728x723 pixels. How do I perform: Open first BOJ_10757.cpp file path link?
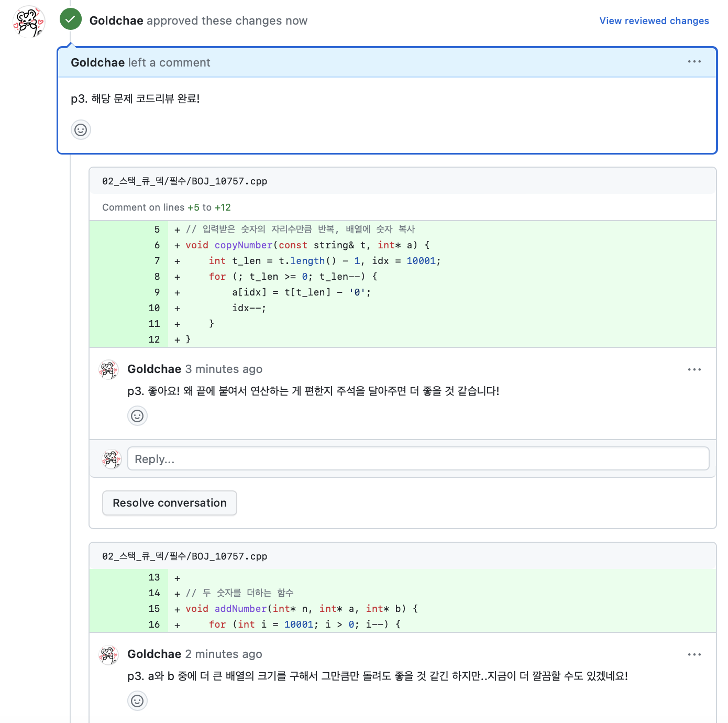(x=184, y=181)
